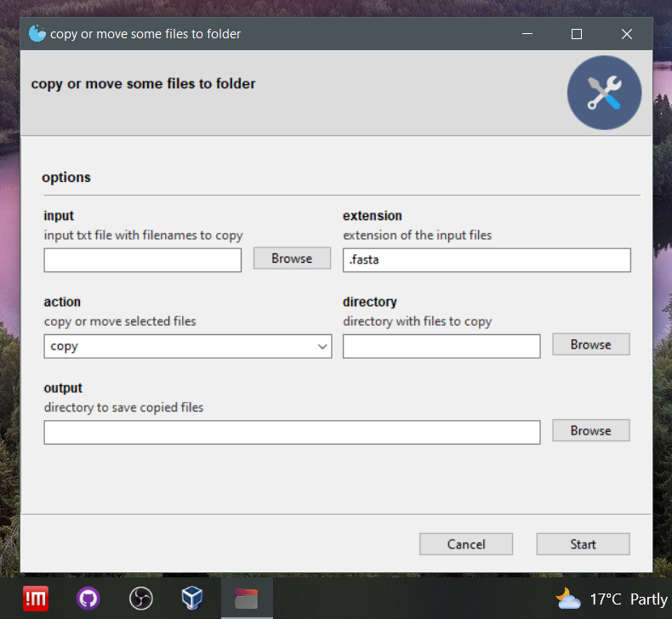The image size is (672, 619).
Task: Cancel the copy or move dialog
Action: point(466,544)
